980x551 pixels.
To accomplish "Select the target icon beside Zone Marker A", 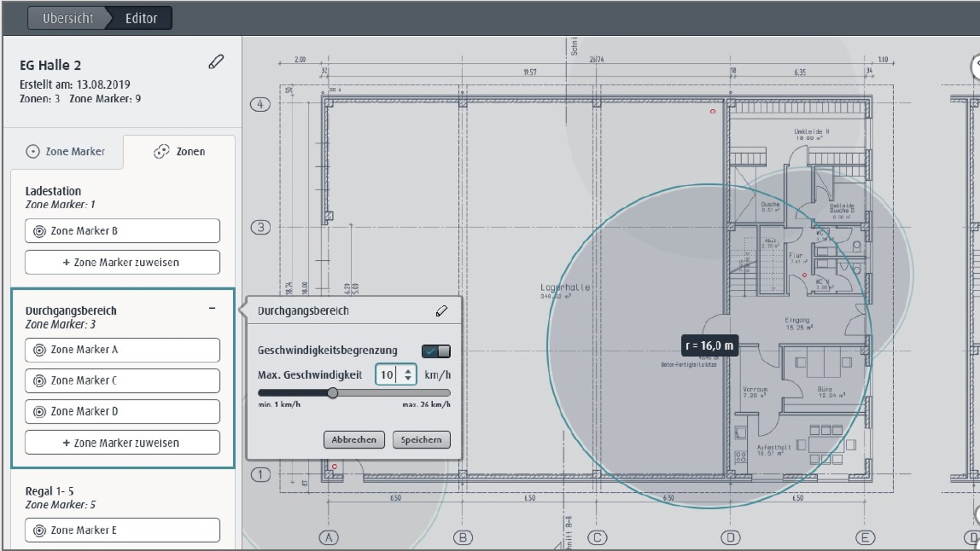I will pyautogui.click(x=38, y=350).
